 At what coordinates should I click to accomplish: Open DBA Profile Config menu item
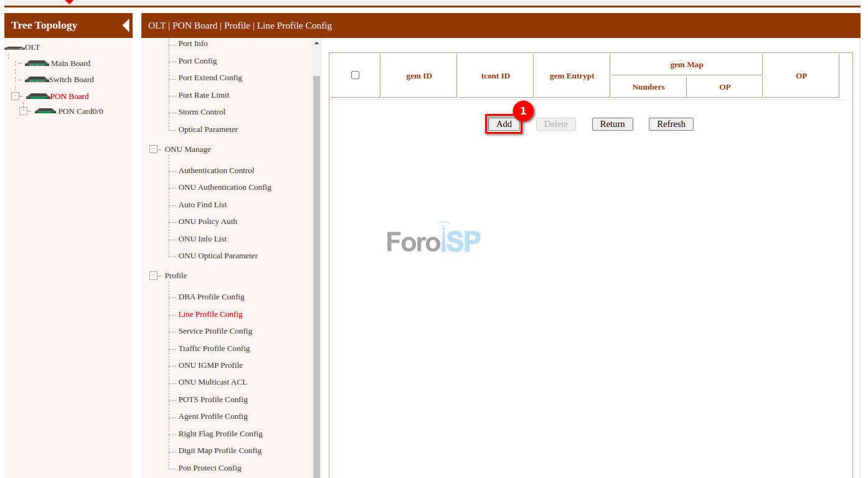pos(211,297)
